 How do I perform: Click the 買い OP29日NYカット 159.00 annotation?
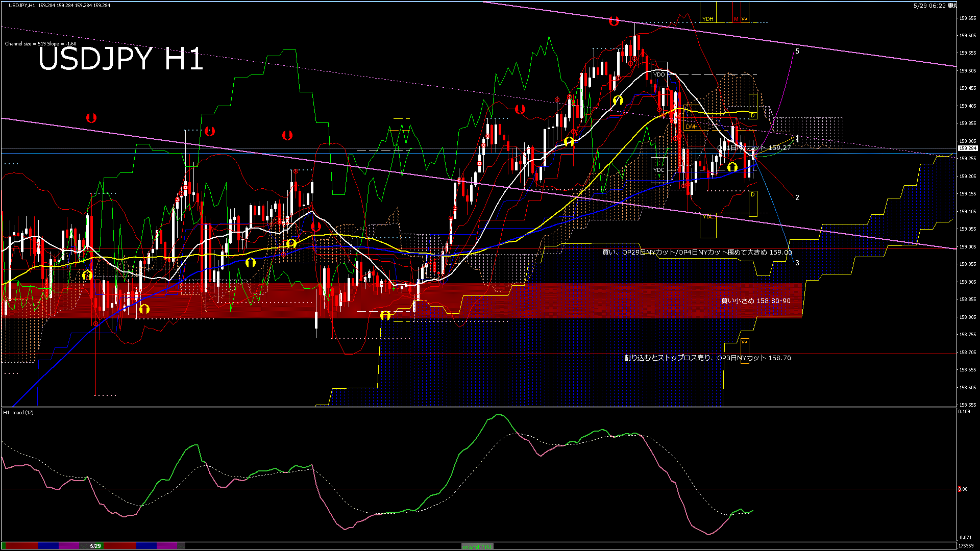point(697,252)
